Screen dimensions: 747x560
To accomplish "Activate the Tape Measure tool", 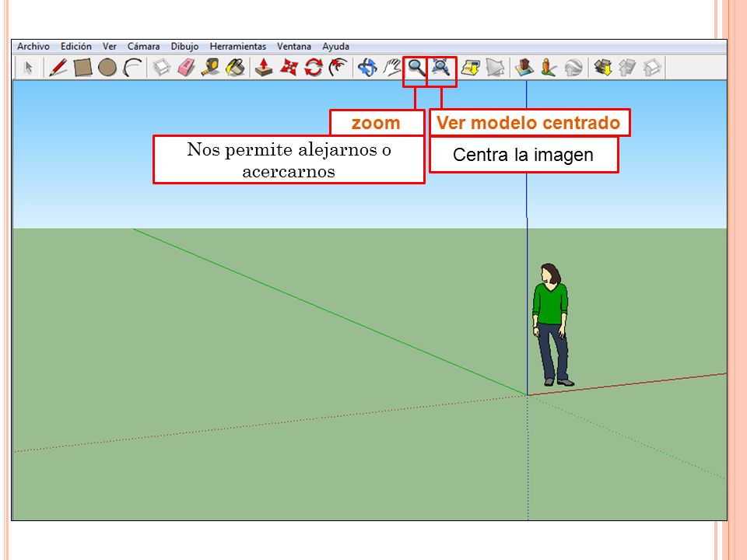I will point(211,68).
